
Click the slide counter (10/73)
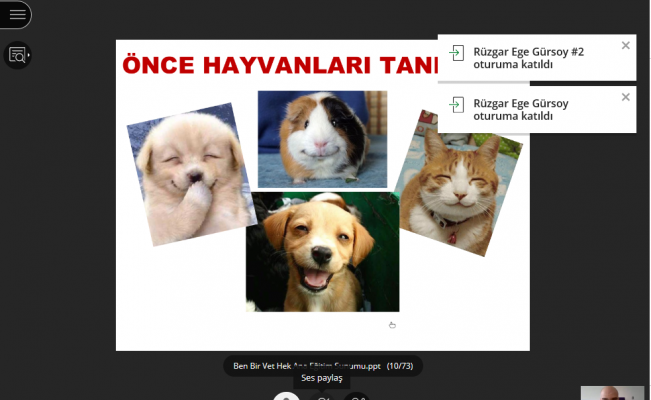401,366
